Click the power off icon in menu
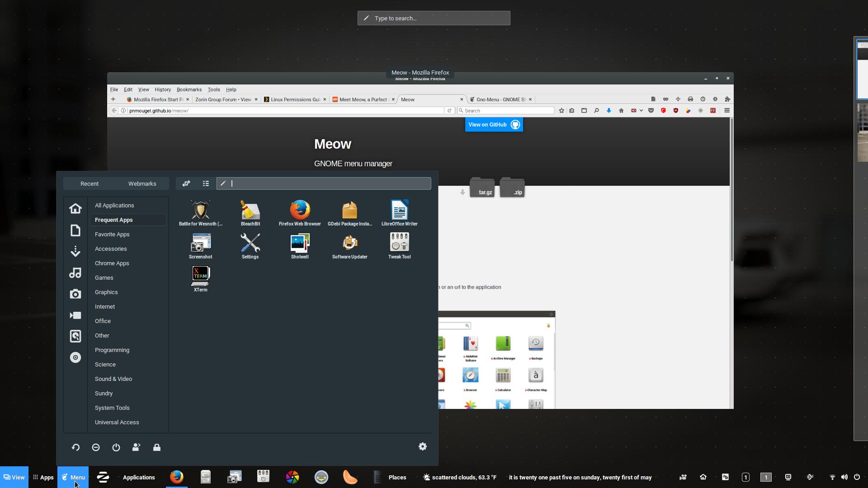The height and width of the screenshot is (488, 868). [116, 447]
